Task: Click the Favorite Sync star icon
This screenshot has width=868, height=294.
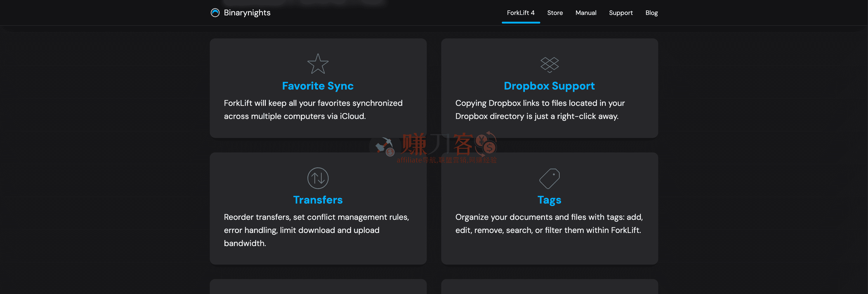Action: click(318, 64)
